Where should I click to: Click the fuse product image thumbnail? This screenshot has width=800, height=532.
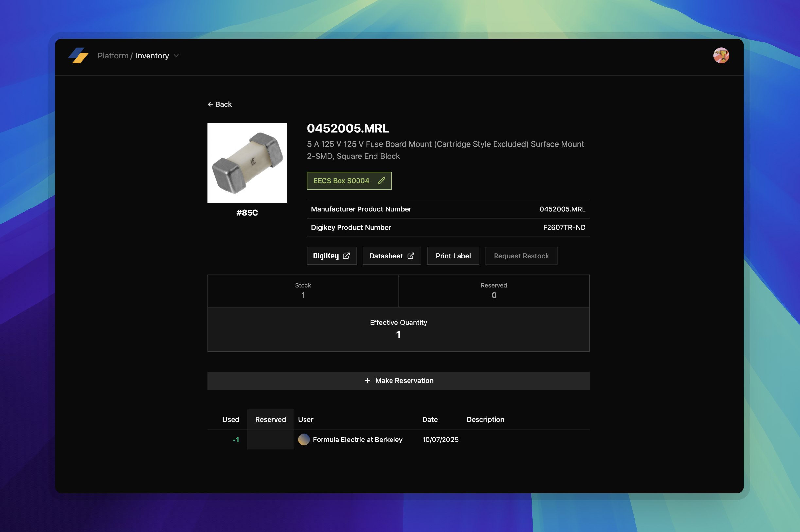click(x=247, y=163)
